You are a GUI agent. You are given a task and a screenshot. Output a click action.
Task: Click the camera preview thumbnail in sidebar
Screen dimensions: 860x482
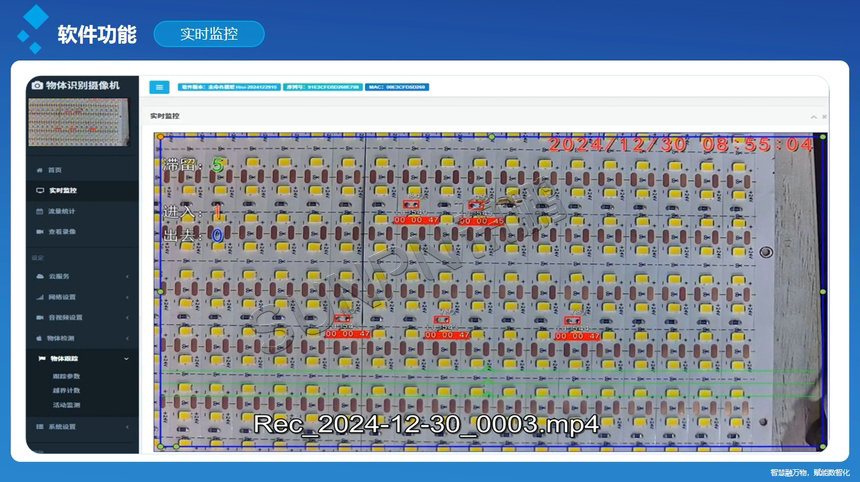point(82,122)
